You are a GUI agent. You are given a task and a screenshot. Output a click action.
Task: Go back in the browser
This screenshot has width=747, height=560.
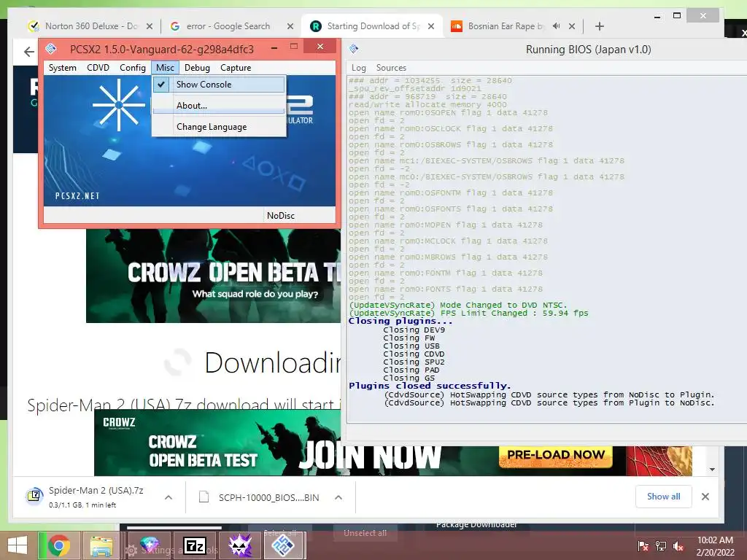point(29,52)
